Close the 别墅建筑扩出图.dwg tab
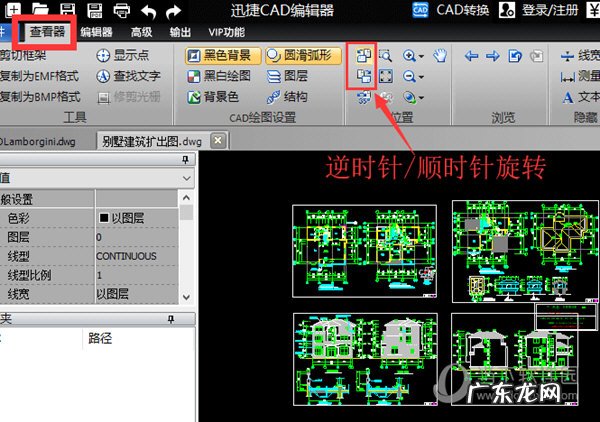Viewport: 600px width, 422px height. [x=218, y=140]
